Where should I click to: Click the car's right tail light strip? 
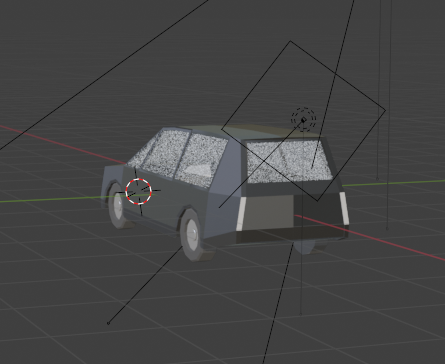point(345,208)
